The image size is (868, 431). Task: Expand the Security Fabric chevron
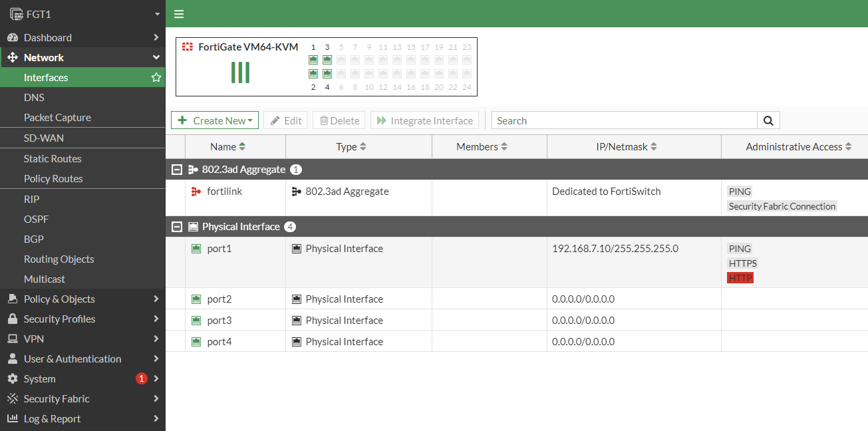156,398
